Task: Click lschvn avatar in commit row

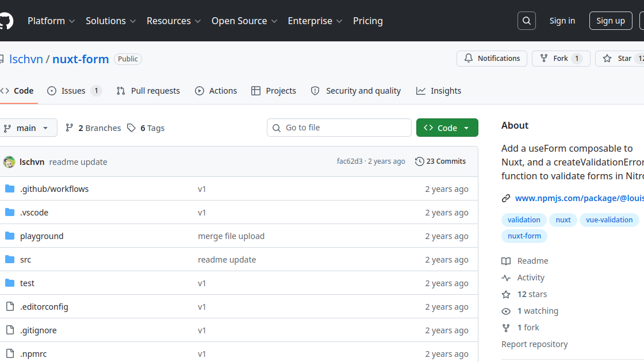Action: pyautogui.click(x=9, y=162)
